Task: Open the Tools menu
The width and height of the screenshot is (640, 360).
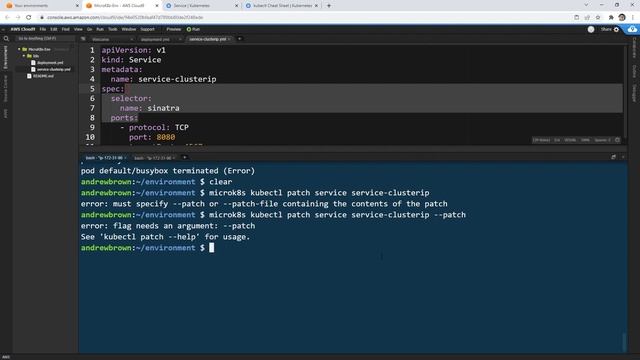Action: (113, 29)
